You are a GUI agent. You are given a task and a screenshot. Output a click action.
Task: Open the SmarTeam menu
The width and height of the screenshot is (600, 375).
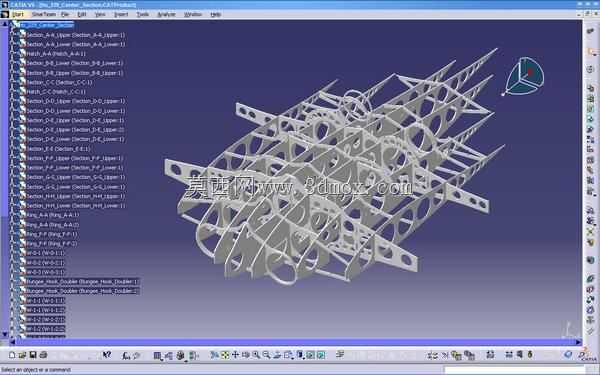click(x=44, y=14)
